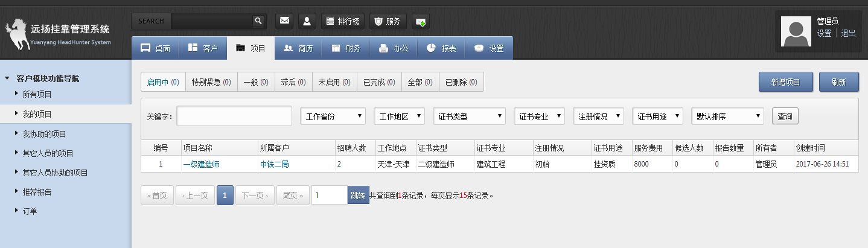Select the 一般 (0) filter tab

(x=255, y=82)
